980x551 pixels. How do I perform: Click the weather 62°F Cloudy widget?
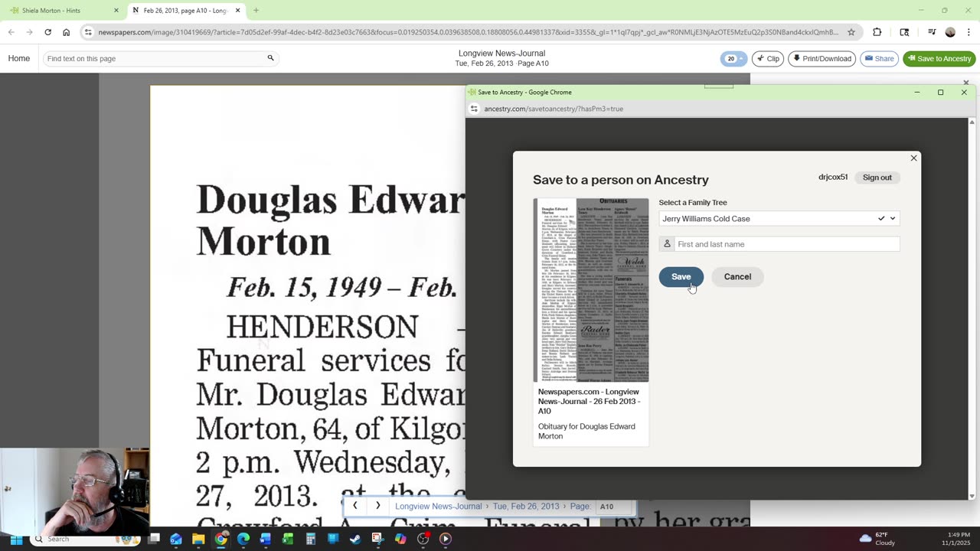click(877, 539)
